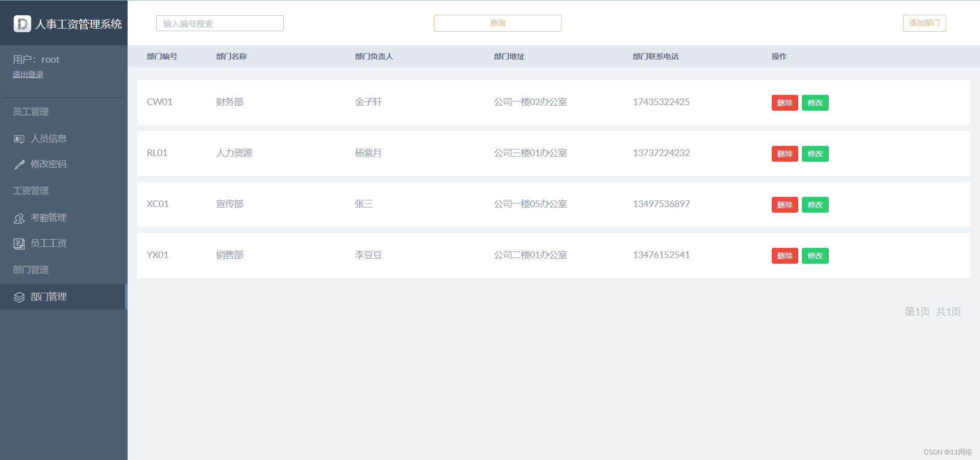The height and width of the screenshot is (460, 980).
Task: Select the RL01 department code cell
Action: (157, 153)
